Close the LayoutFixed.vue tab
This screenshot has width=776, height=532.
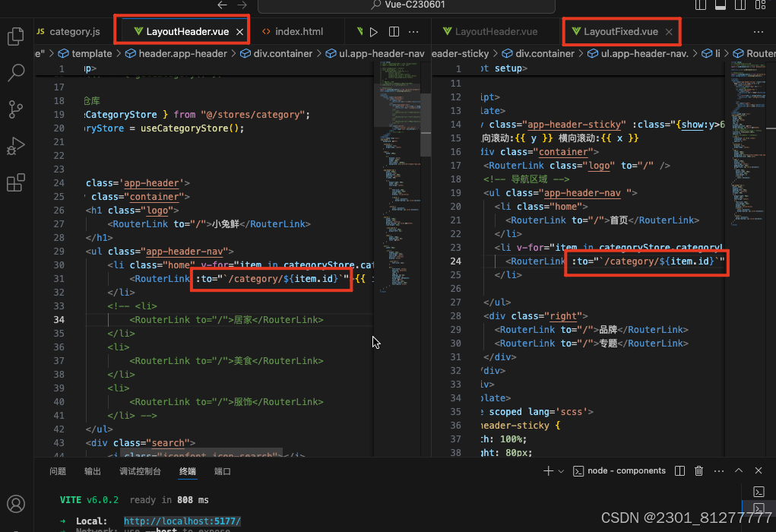[x=669, y=32]
